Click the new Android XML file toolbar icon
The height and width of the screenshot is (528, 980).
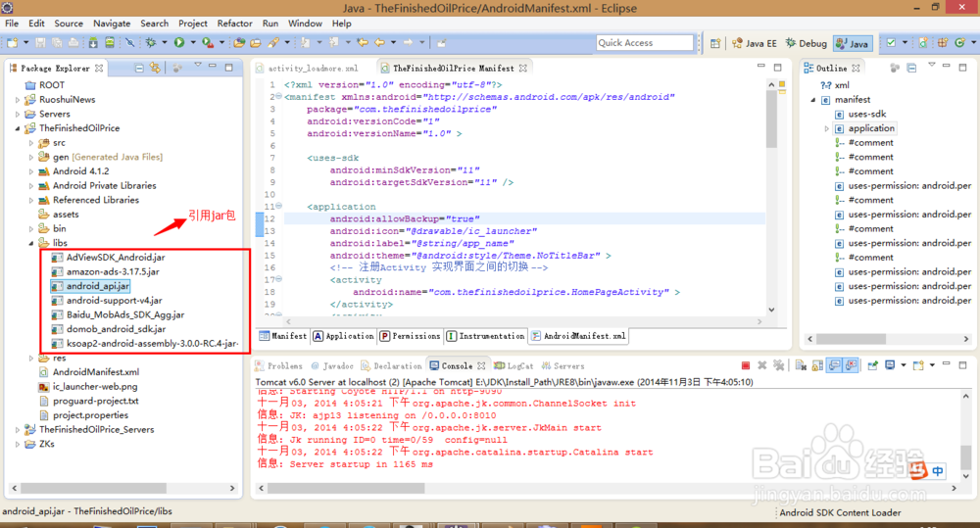(x=923, y=42)
